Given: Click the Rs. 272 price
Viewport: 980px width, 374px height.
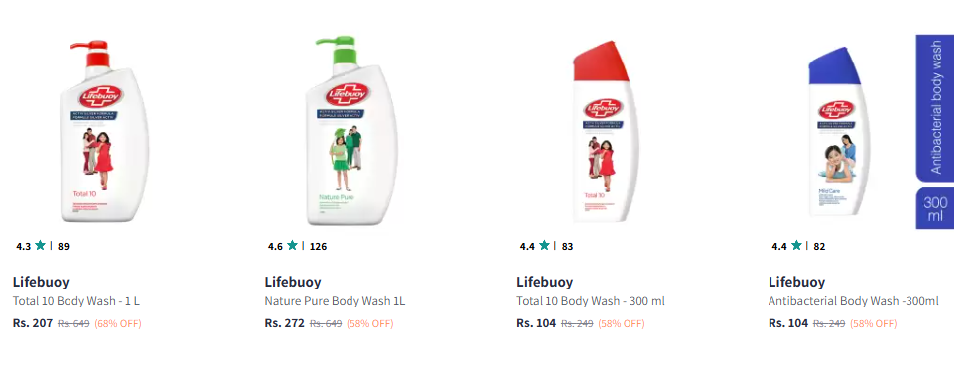Looking at the screenshot, I should pyautogui.click(x=284, y=323).
